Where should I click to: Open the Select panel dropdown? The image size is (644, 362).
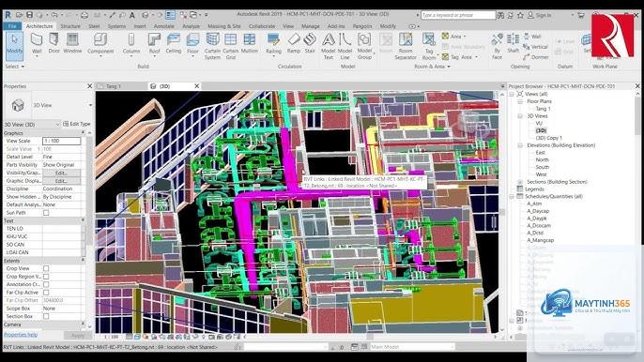(x=14, y=66)
